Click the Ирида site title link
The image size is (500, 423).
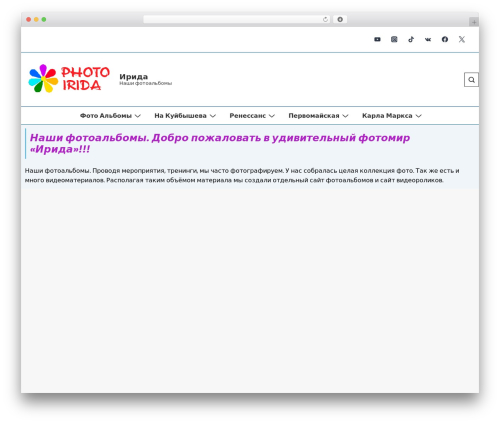click(133, 77)
